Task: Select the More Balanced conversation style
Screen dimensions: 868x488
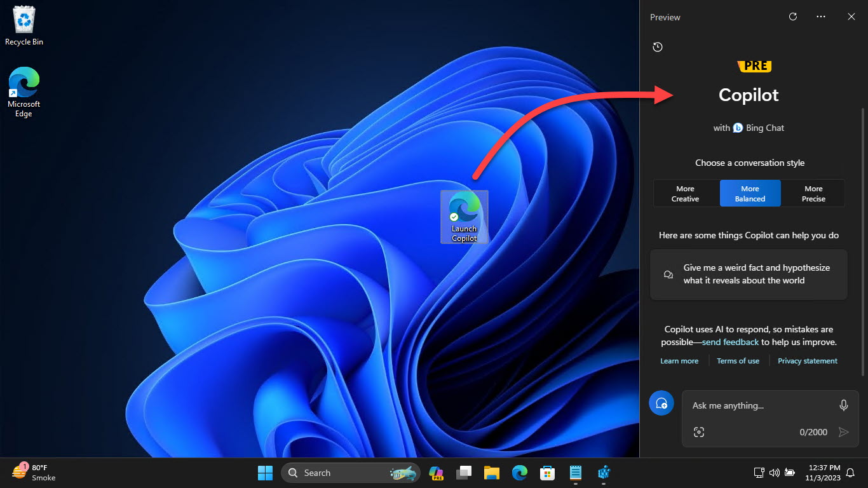Action: point(750,193)
